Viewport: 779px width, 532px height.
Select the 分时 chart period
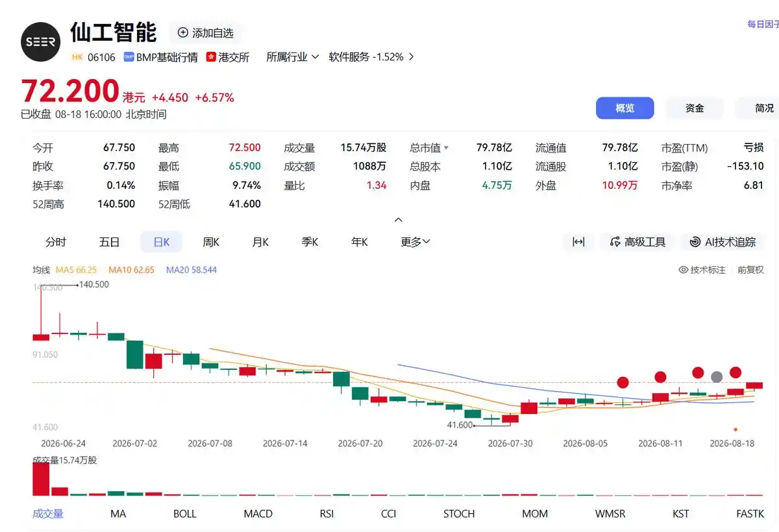(x=56, y=242)
